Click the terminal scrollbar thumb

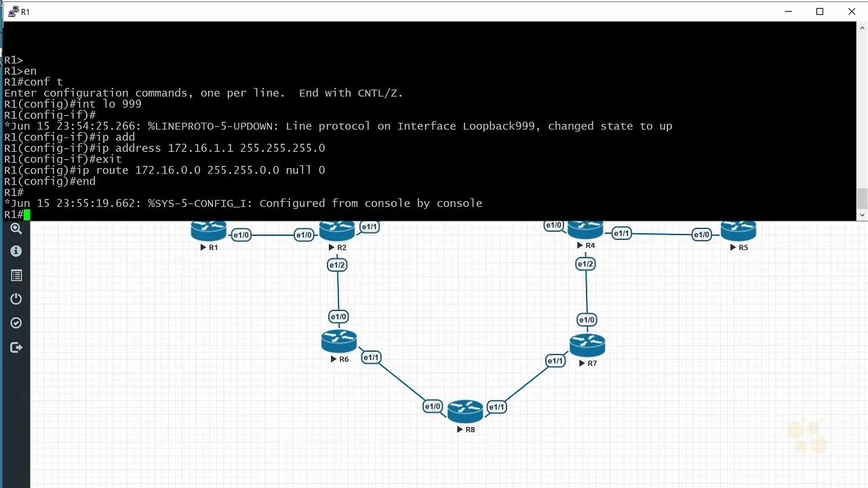pos(862,199)
